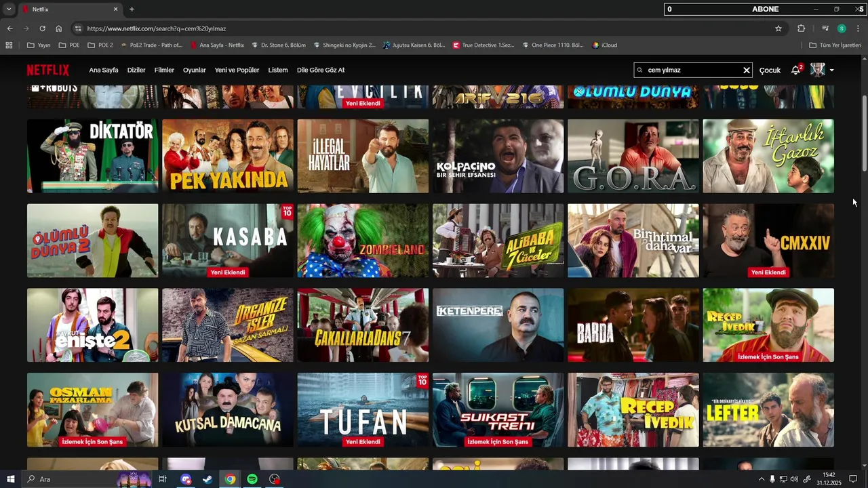Reload the page in Chrome
The image size is (868, 488).
coord(42,28)
